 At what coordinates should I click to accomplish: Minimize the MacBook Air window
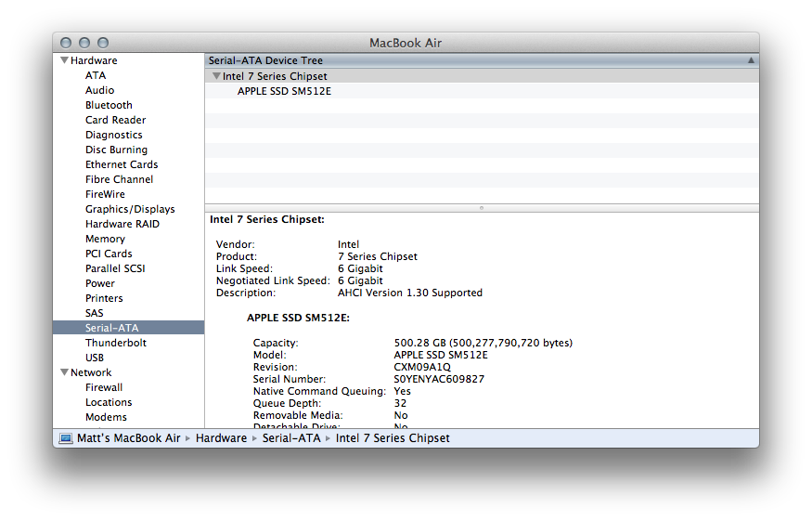84,43
